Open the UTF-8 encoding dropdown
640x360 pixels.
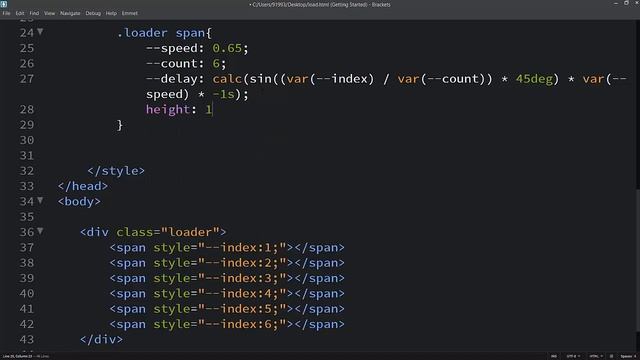[x=573, y=356]
